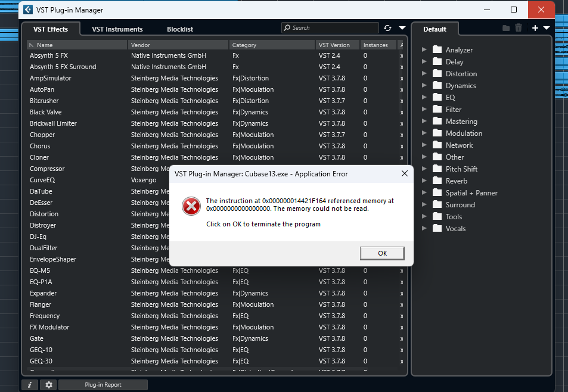Switch to the VST Effects tab
This screenshot has height=392, width=568.
(x=51, y=29)
